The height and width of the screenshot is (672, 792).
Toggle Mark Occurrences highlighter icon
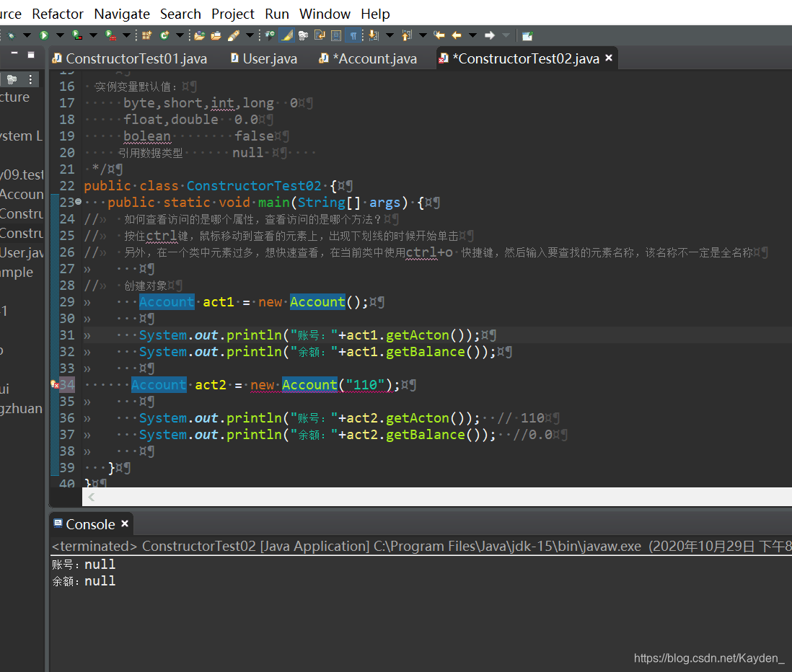coord(287,35)
